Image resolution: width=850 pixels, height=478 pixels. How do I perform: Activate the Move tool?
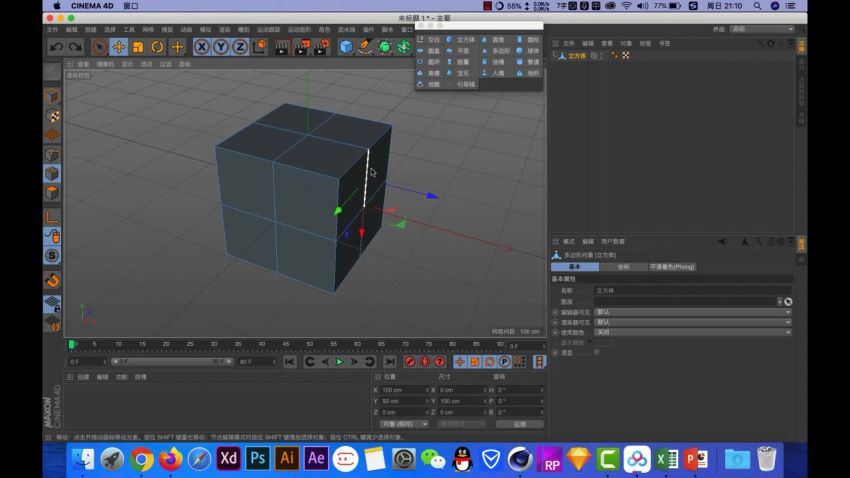click(x=118, y=47)
